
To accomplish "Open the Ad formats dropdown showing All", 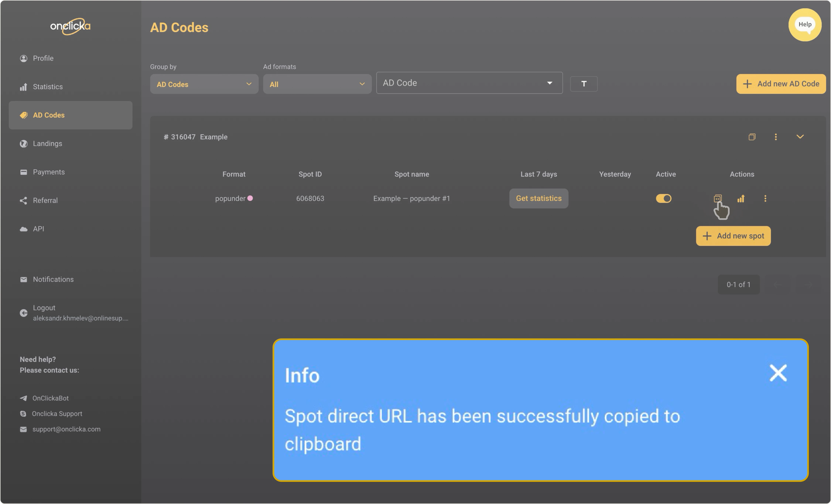I will pyautogui.click(x=317, y=84).
